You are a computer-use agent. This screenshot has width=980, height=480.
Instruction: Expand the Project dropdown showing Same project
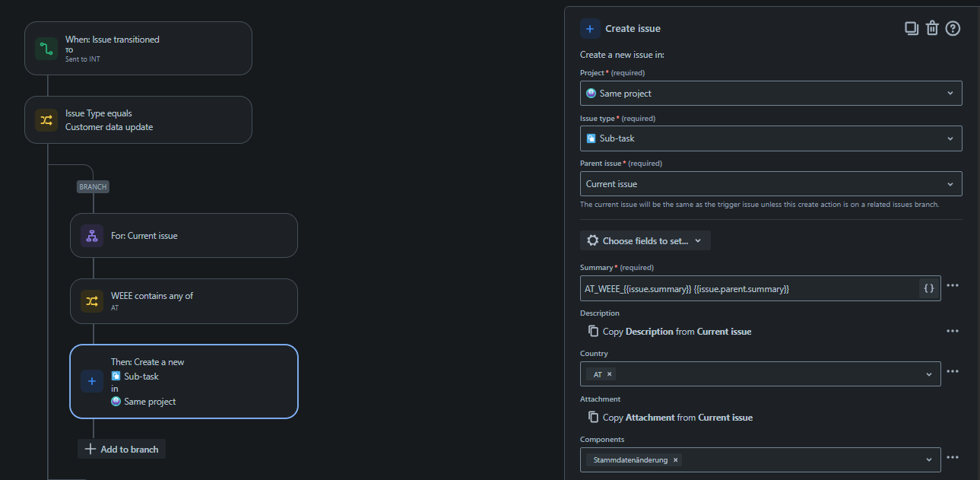coord(771,93)
